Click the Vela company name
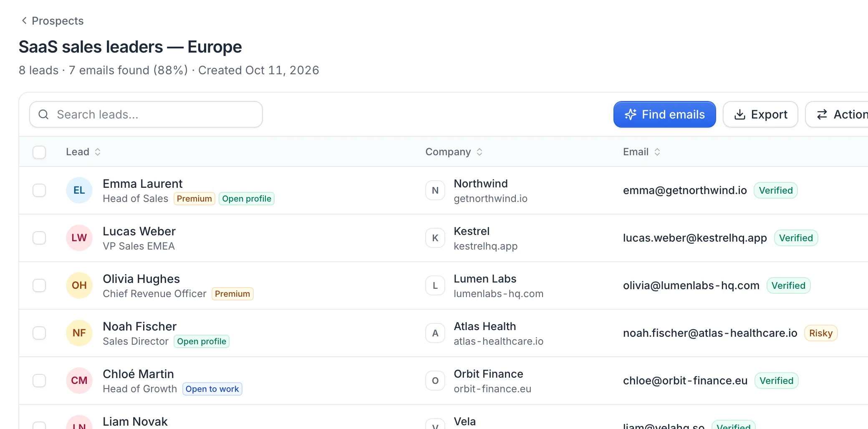868x429 pixels. point(465,421)
